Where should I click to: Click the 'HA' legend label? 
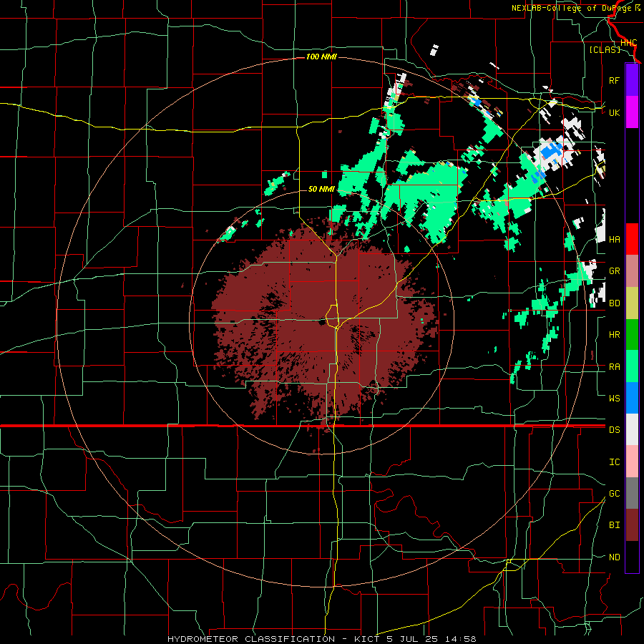[614, 239]
